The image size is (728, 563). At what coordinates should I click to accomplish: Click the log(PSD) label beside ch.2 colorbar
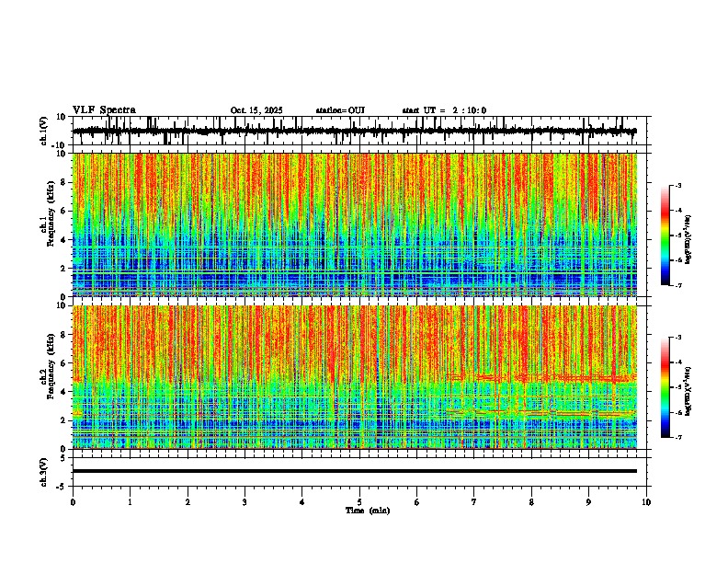(688, 391)
